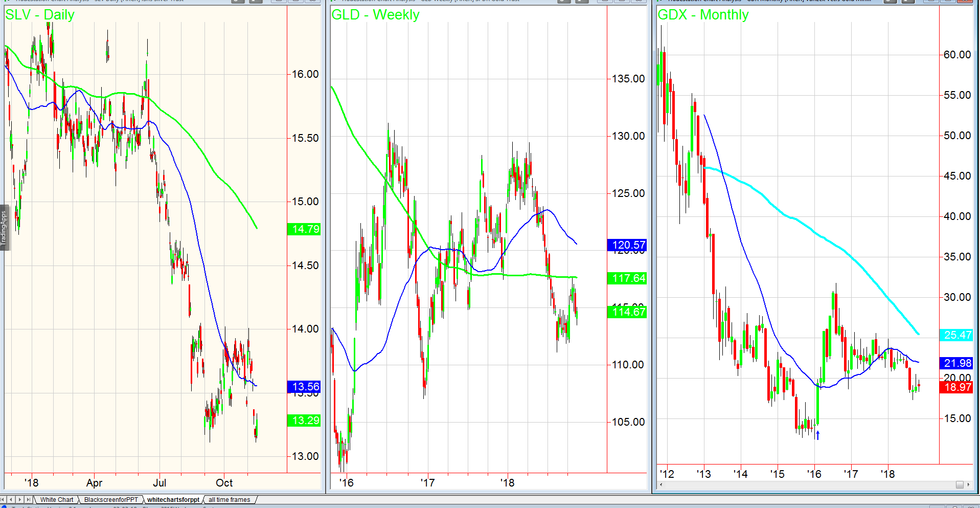Click the GDX 18.97 red price label
980x508 pixels.
(x=956, y=387)
